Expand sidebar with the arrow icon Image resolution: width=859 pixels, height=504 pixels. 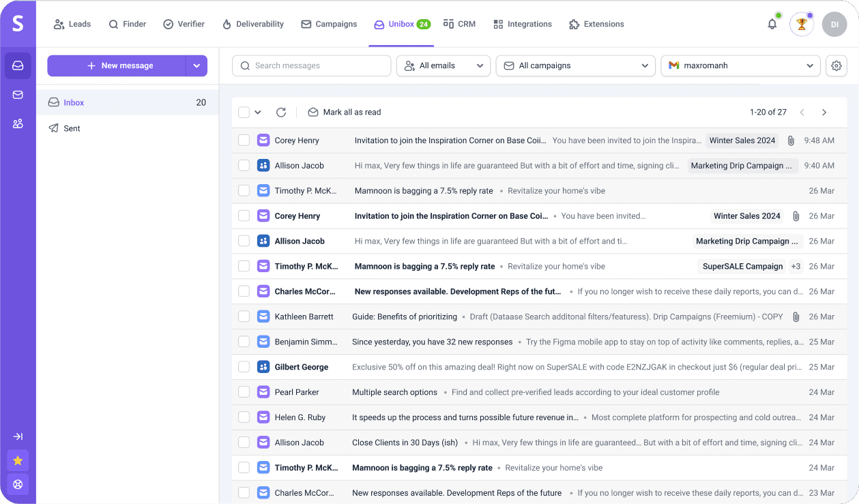pos(18,436)
